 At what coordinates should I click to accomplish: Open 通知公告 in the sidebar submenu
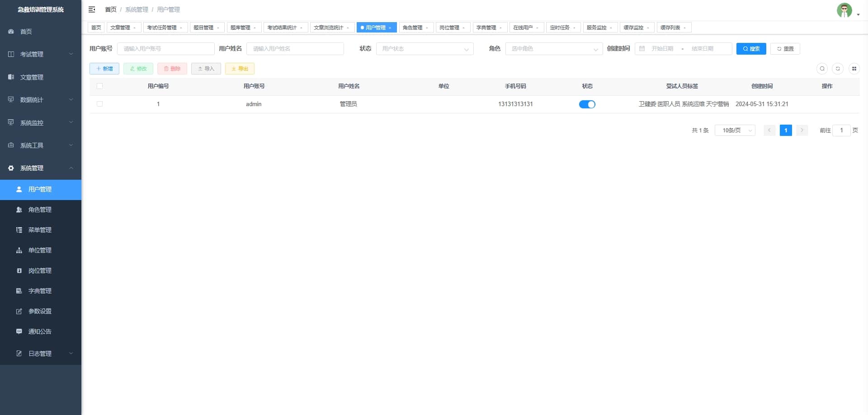[41, 331]
